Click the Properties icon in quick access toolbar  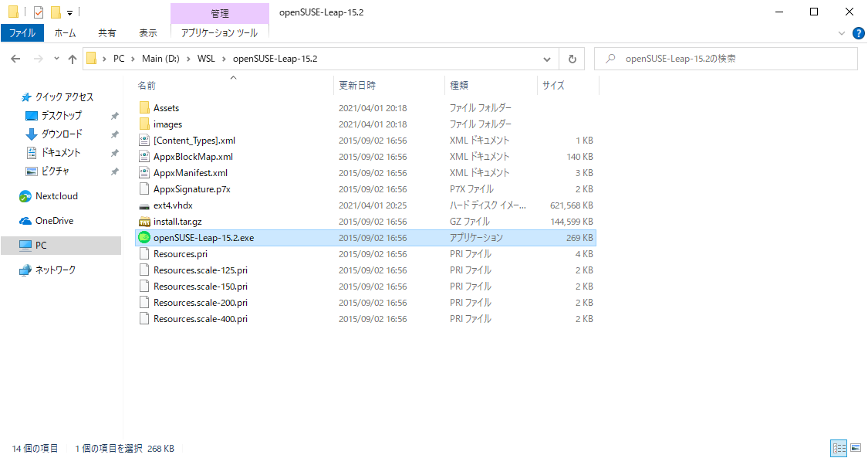(39, 12)
